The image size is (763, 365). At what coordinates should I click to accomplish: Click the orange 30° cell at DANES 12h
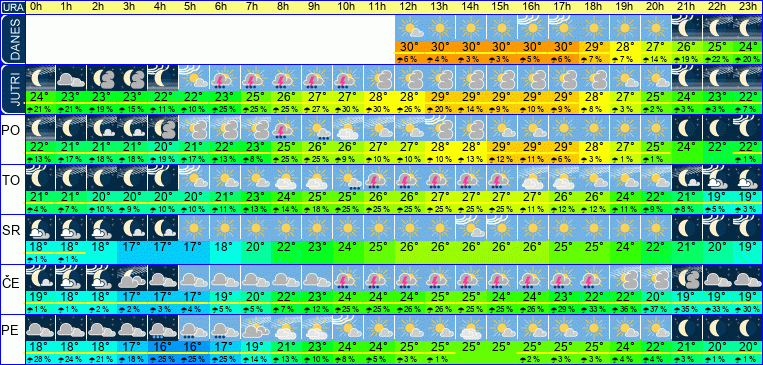pyautogui.click(x=410, y=48)
